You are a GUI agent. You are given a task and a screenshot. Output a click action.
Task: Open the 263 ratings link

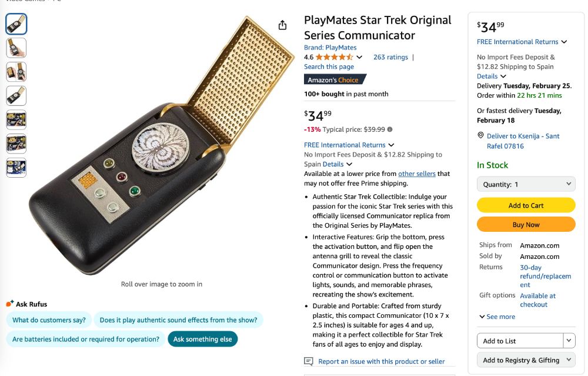pos(390,57)
